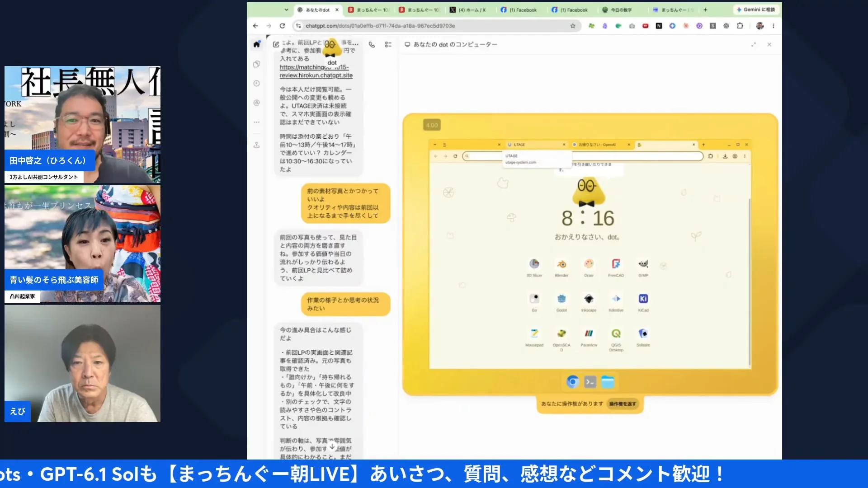Open Chrome's three-dot menu
This screenshot has width=868, height=488.
tap(774, 26)
